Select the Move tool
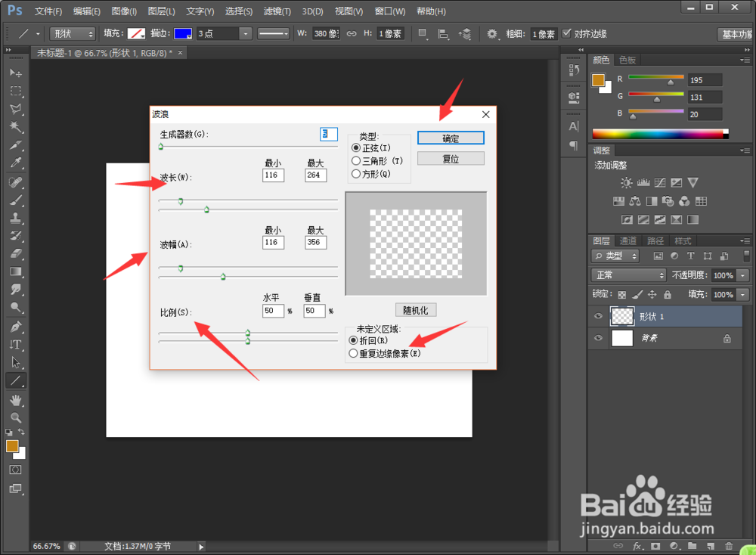 tap(15, 73)
